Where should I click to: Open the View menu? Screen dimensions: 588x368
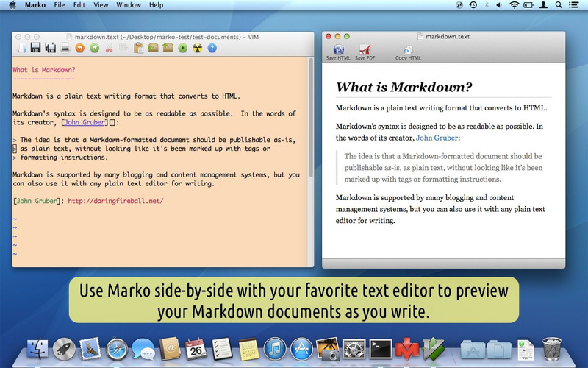tap(101, 5)
